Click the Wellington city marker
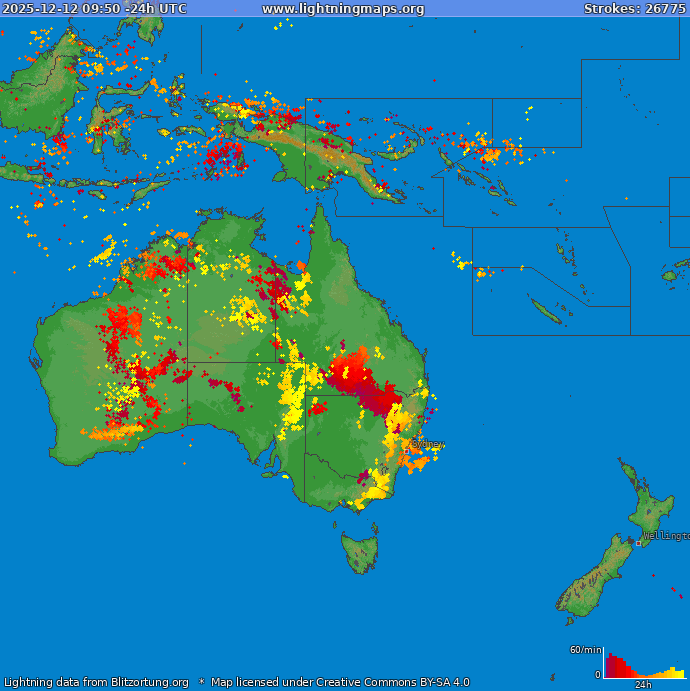690x691 pixels. pos(638,543)
